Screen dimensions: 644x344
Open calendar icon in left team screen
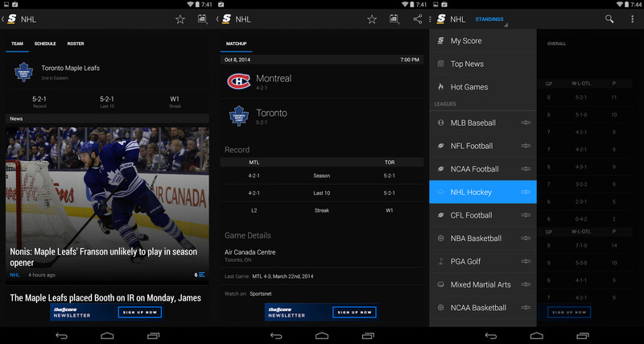[202, 19]
